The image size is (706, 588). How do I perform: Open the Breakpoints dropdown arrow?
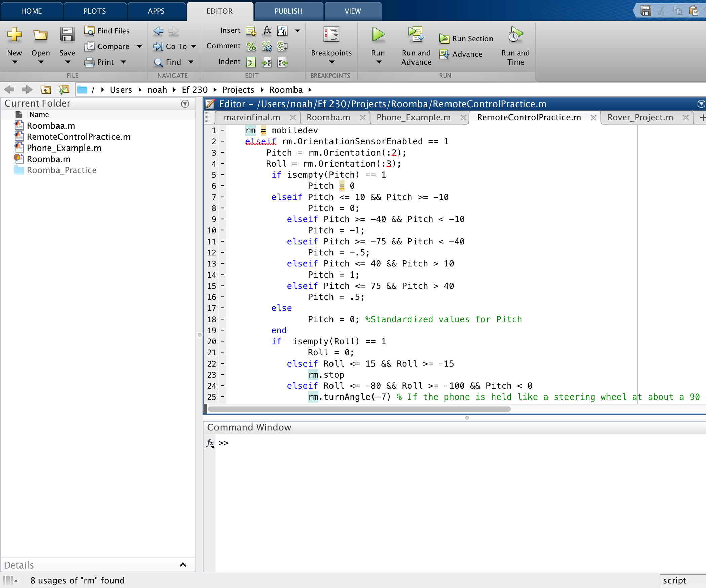(x=331, y=62)
